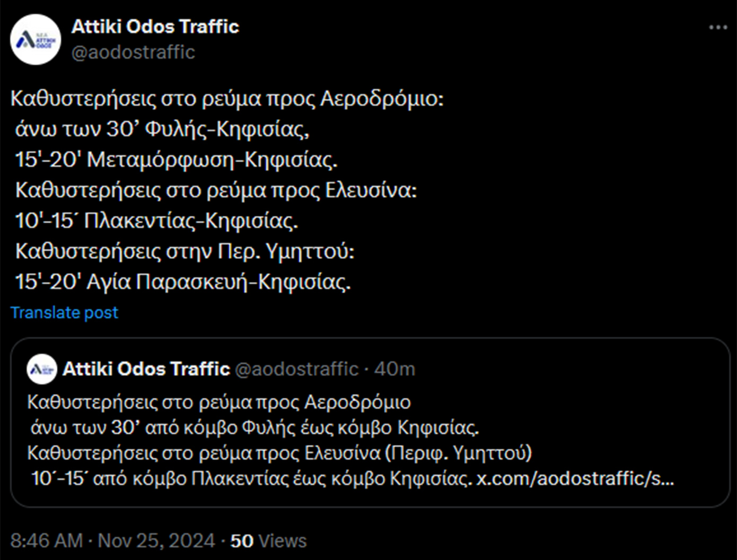The image size is (737, 560).
Task: Click the Αγία Παρασκευή-Κηφισίας delay line
Action: (183, 282)
